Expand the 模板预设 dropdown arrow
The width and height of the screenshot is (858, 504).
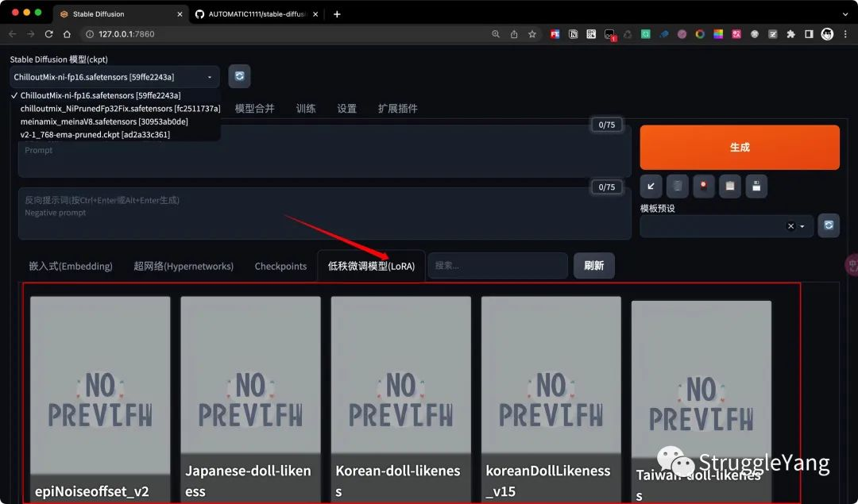[802, 225]
